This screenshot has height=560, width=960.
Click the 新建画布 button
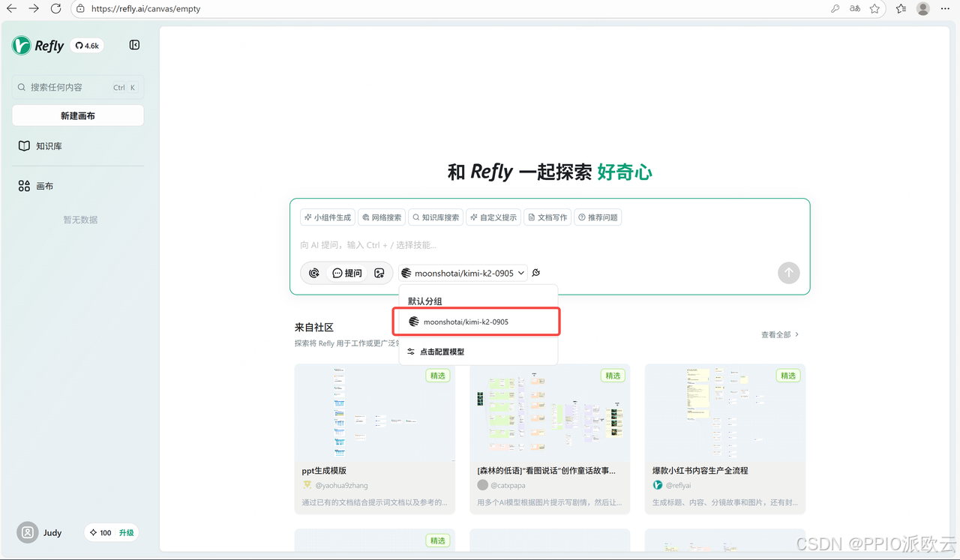click(x=78, y=115)
